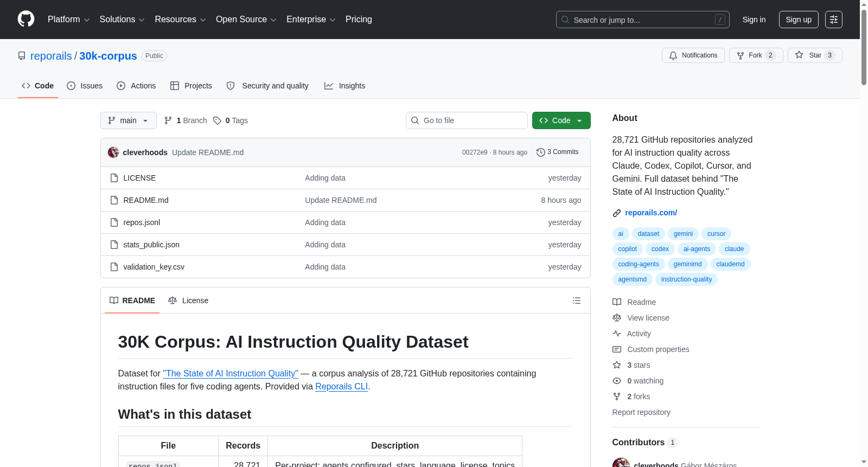Open the Insights tab
The width and height of the screenshot is (868, 467).
pos(344,86)
